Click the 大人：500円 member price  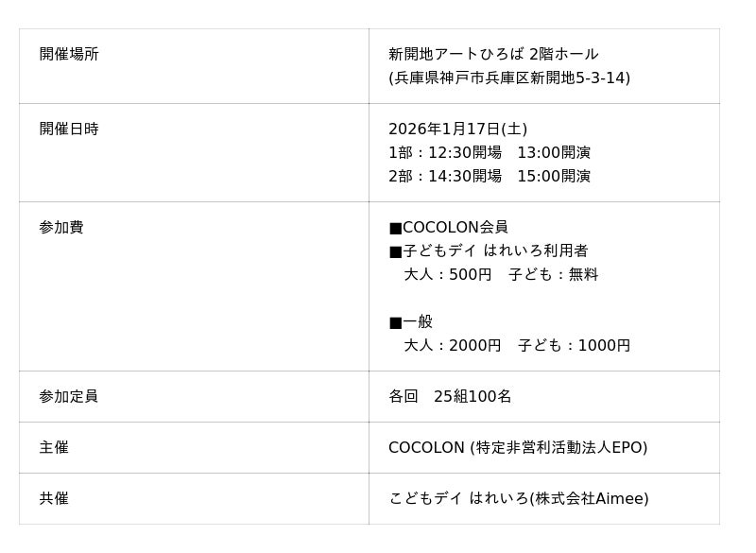click(448, 274)
